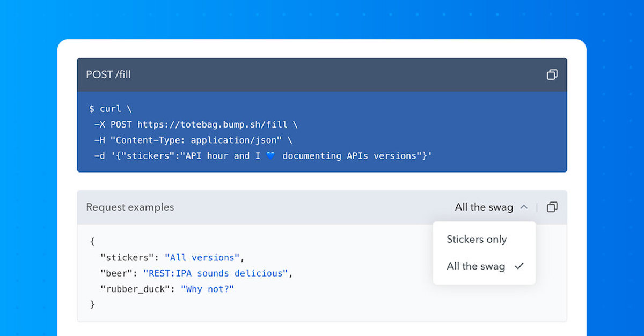Image resolution: width=644 pixels, height=336 pixels.
Task: Copy the request example JSON
Action: pos(552,207)
